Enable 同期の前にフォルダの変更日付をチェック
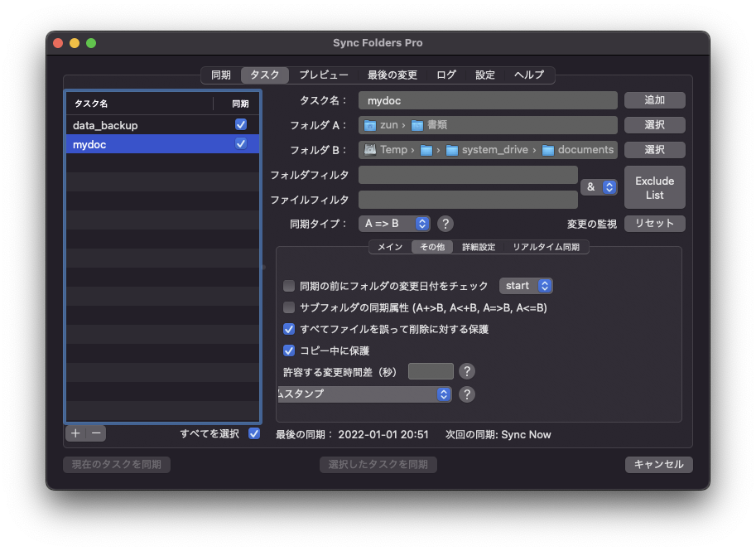This screenshot has height=551, width=756. click(x=289, y=286)
